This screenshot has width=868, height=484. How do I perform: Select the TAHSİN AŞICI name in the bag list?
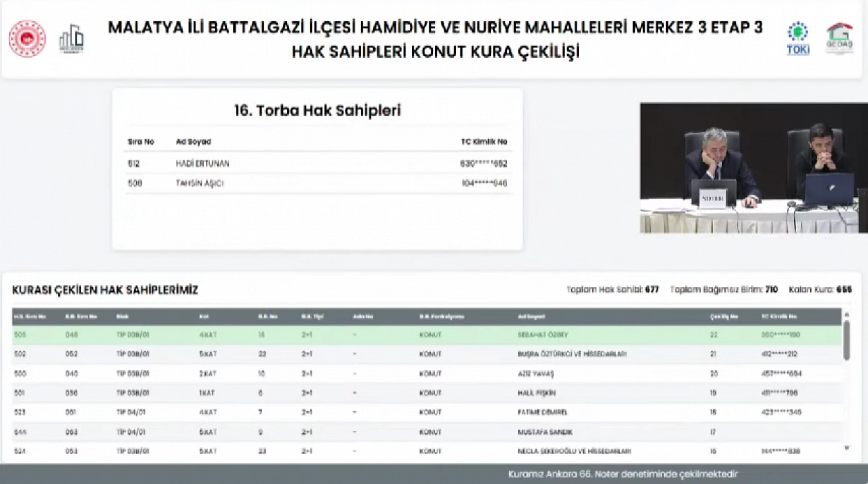pos(199,183)
